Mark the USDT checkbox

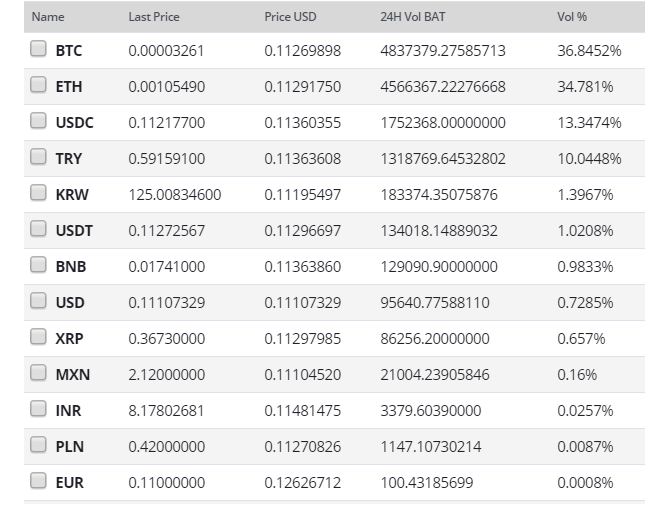point(38,229)
